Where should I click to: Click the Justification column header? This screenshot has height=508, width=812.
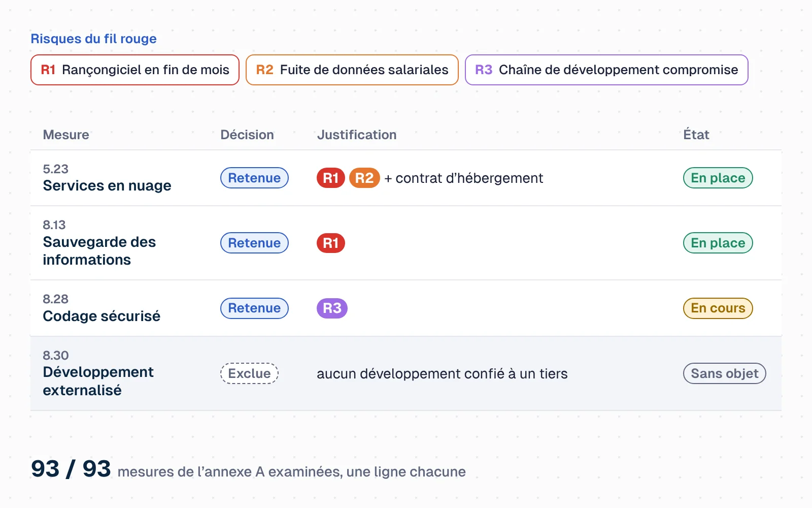357,135
